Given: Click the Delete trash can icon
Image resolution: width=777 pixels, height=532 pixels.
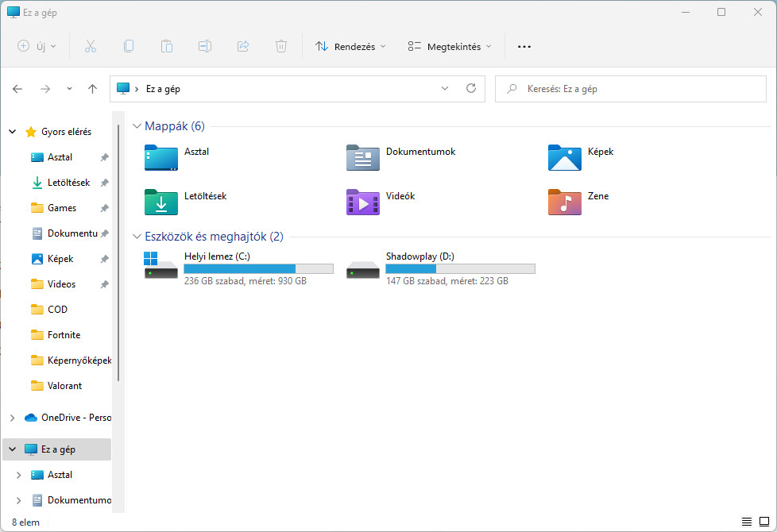Looking at the screenshot, I should (281, 46).
